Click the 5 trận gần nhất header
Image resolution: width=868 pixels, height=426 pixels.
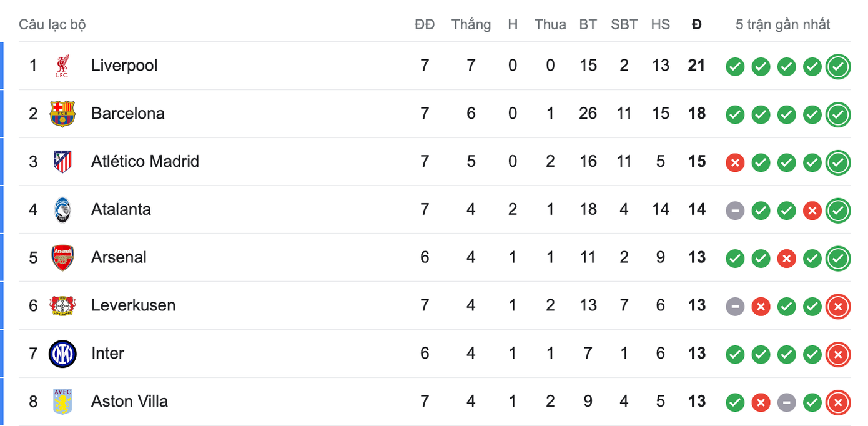pos(782,25)
